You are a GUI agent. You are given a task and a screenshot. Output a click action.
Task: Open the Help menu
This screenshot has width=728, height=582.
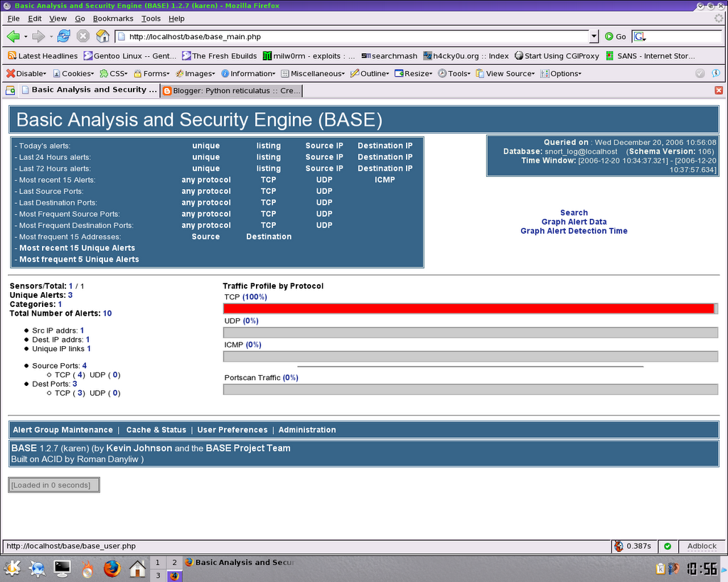[x=176, y=18]
